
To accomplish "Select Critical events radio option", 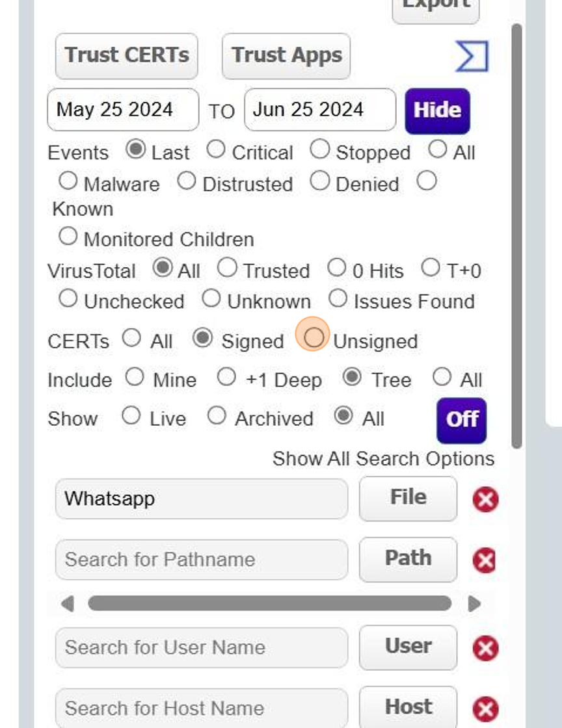I will click(216, 149).
